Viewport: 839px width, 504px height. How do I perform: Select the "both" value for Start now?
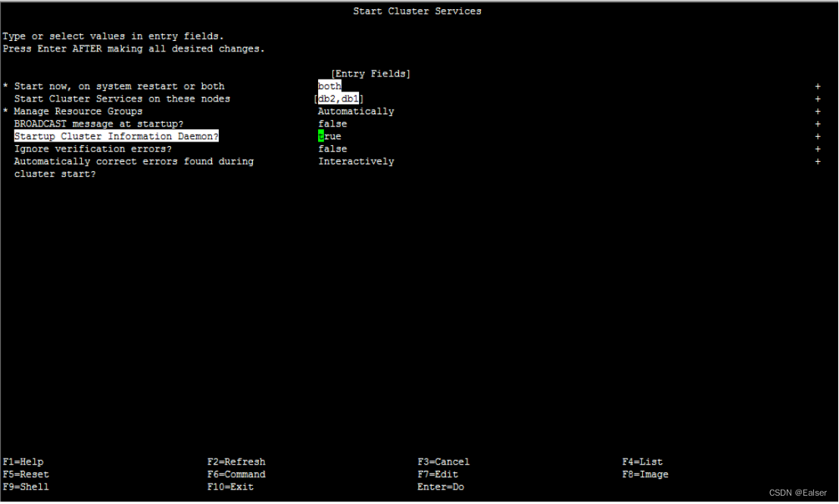pos(329,86)
